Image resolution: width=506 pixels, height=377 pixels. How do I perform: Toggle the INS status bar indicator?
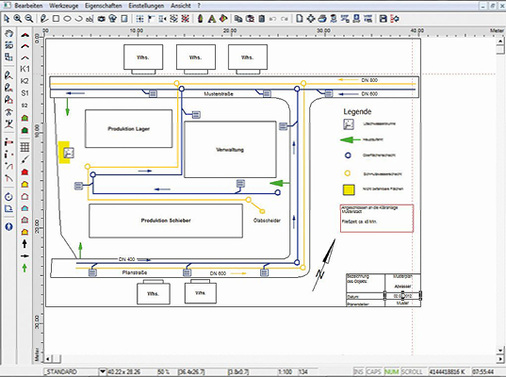(x=358, y=372)
